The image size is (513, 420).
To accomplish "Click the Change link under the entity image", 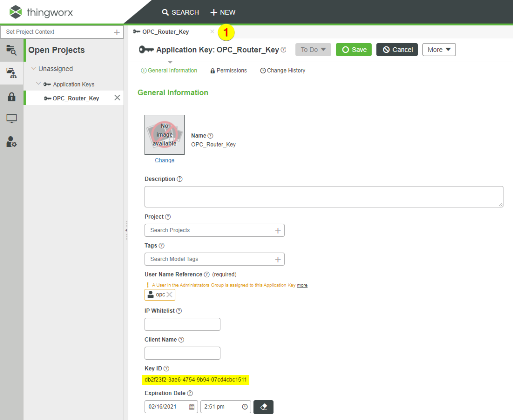I will point(164,160).
